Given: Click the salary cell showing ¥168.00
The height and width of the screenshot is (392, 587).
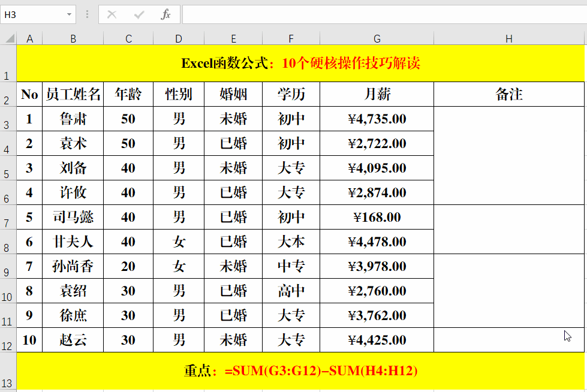Looking at the screenshot, I should coord(377,217).
